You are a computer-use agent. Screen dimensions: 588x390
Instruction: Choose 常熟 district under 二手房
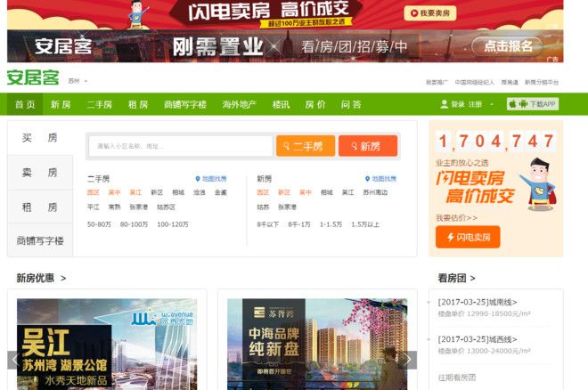click(114, 207)
